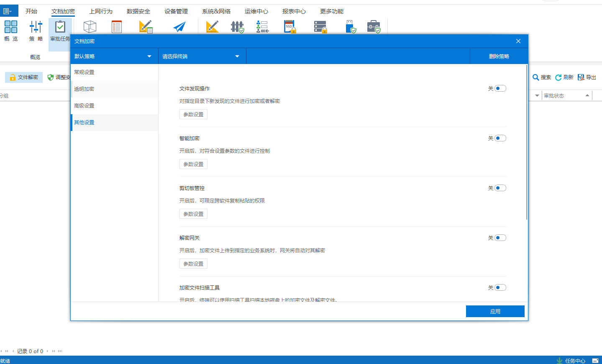Enable the 解密网关 toggle switch

(x=500, y=238)
